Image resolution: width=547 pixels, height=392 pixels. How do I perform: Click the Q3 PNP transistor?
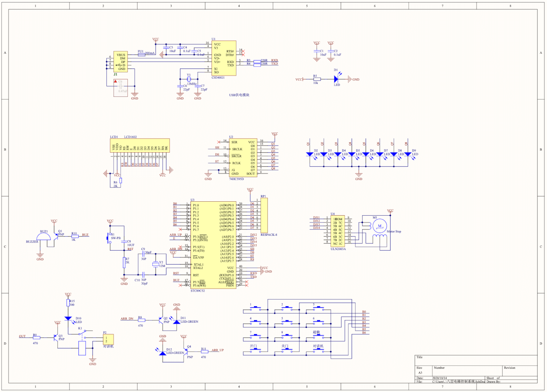(56, 338)
